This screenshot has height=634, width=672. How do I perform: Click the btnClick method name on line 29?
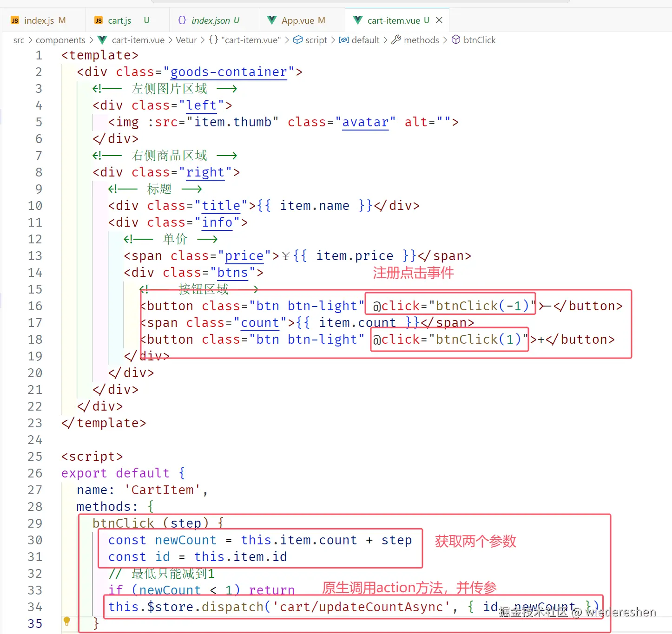[124, 523]
